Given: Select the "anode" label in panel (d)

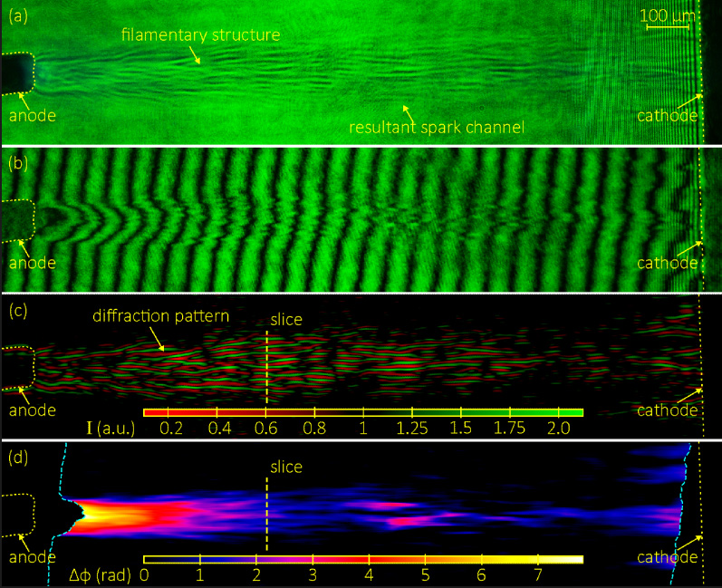Looking at the screenshot, I should coord(33,557).
